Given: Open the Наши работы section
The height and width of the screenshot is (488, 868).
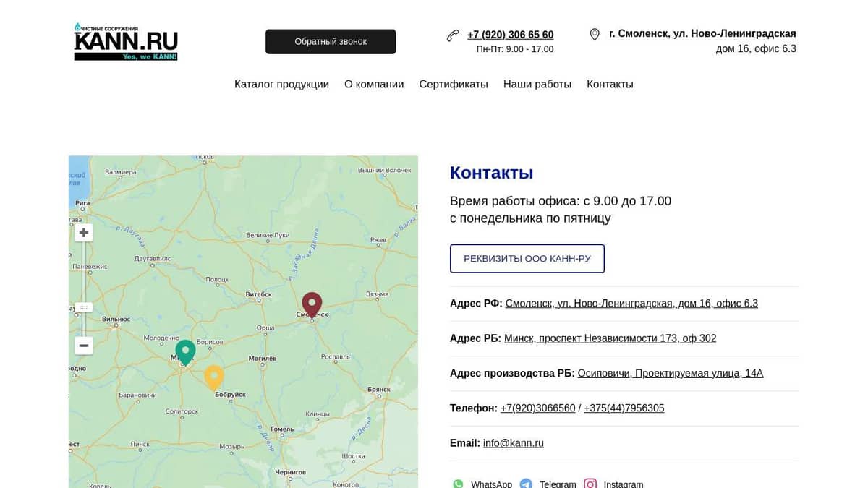Looking at the screenshot, I should (537, 84).
